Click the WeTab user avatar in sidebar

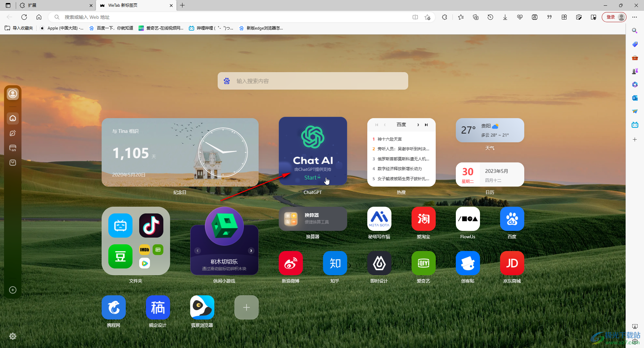13,94
